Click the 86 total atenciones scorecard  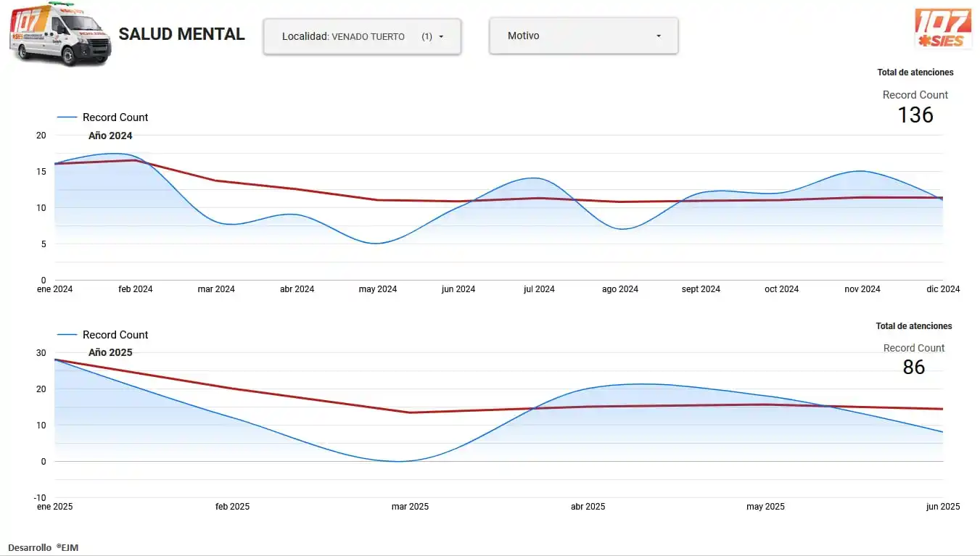tap(913, 367)
